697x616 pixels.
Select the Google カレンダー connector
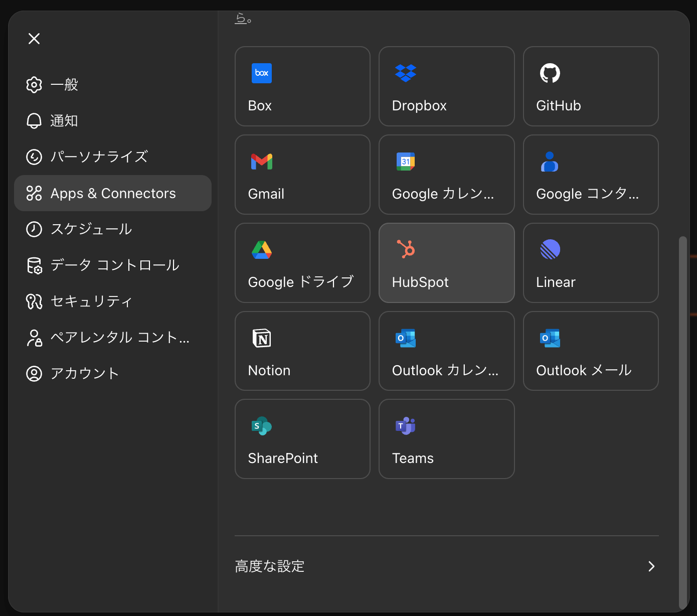446,175
